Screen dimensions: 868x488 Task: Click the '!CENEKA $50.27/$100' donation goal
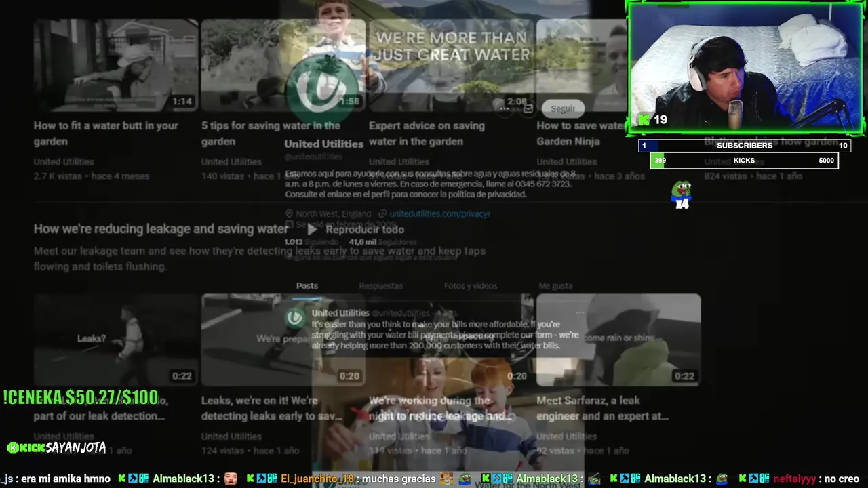80,397
